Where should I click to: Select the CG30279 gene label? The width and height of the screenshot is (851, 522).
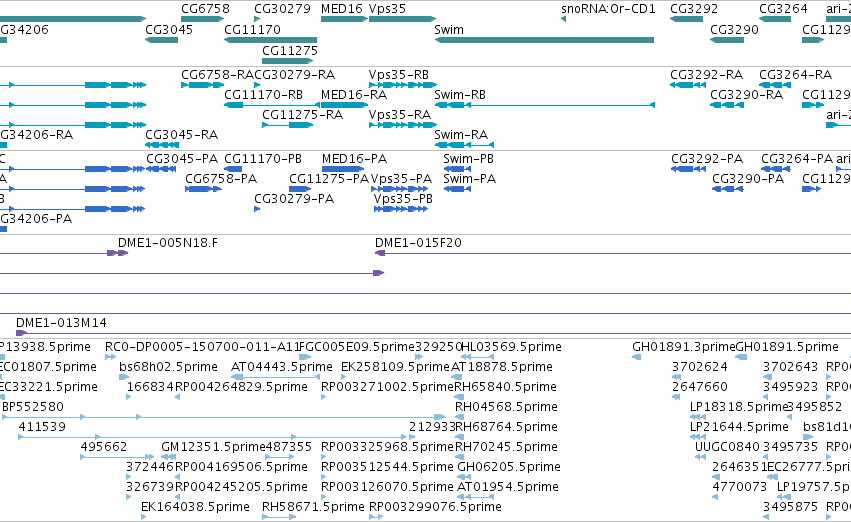pyautogui.click(x=282, y=9)
